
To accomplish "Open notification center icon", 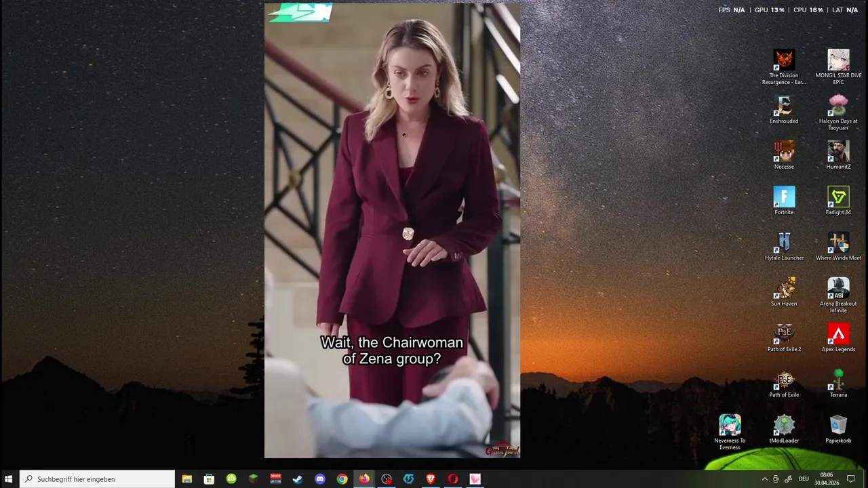I will (x=850, y=479).
